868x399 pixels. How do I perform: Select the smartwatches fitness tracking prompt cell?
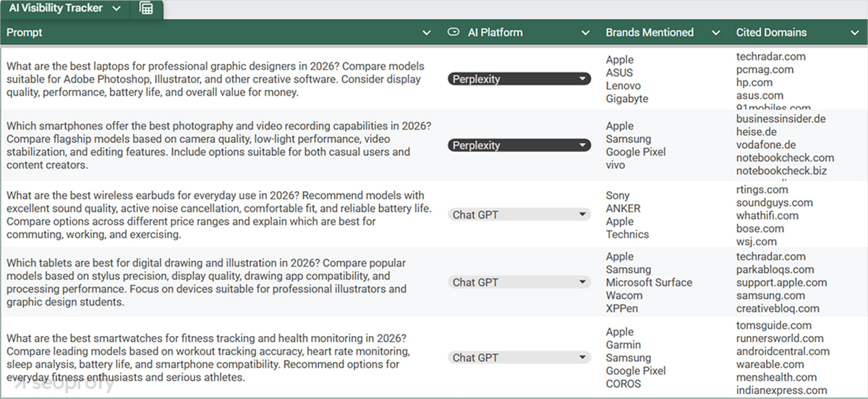pos(221,357)
